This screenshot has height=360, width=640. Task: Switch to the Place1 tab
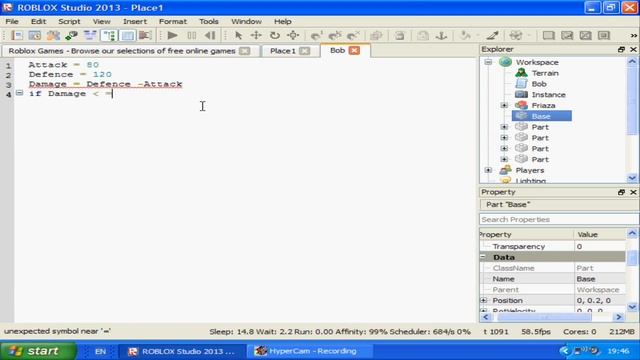282,51
